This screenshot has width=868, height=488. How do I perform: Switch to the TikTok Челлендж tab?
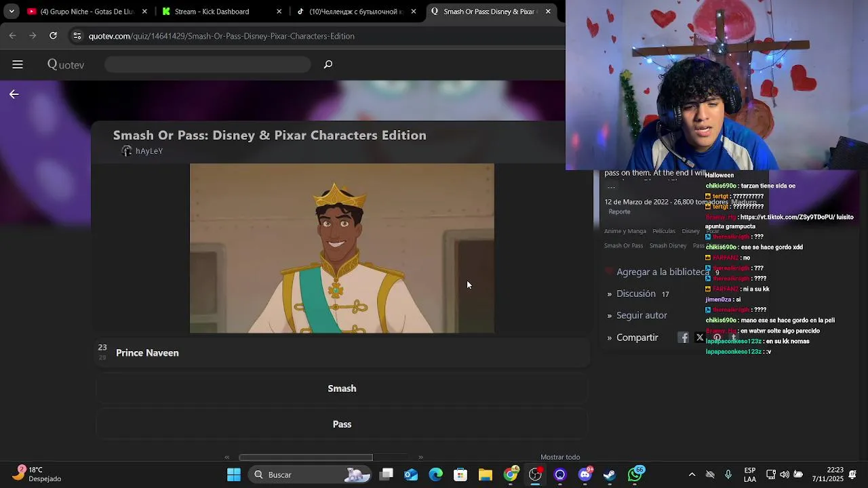pos(355,12)
